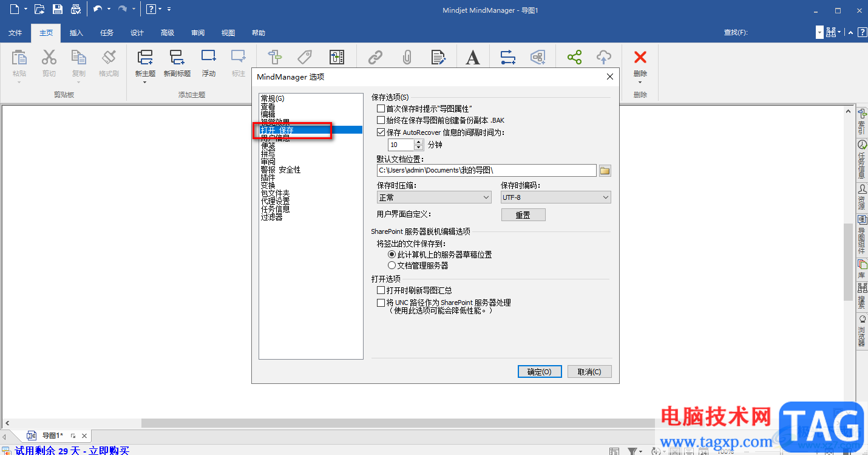The image size is (868, 455).
Task: Switch to the 视图 ribbon tab
Action: (x=228, y=33)
